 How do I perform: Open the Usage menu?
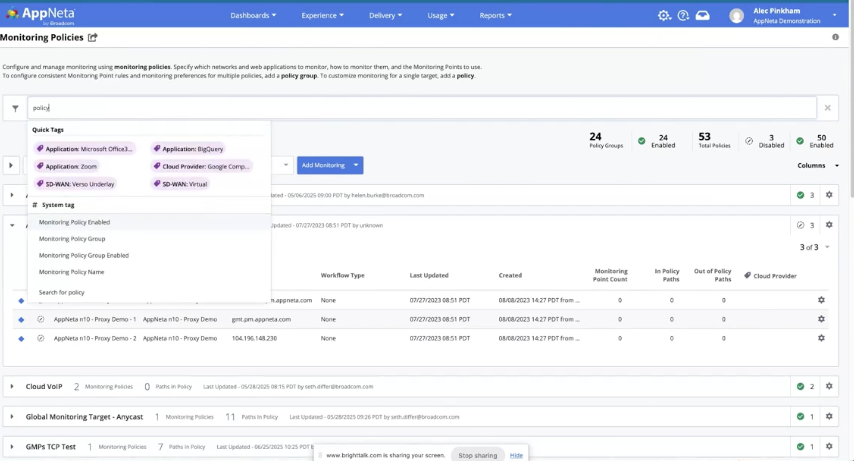[441, 16]
